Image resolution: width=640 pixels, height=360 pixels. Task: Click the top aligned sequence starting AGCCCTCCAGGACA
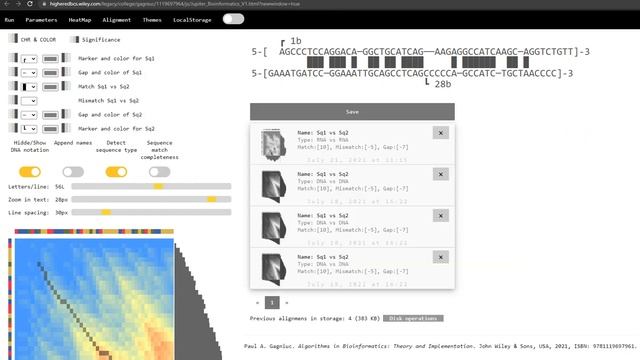pyautogui.click(x=420, y=52)
